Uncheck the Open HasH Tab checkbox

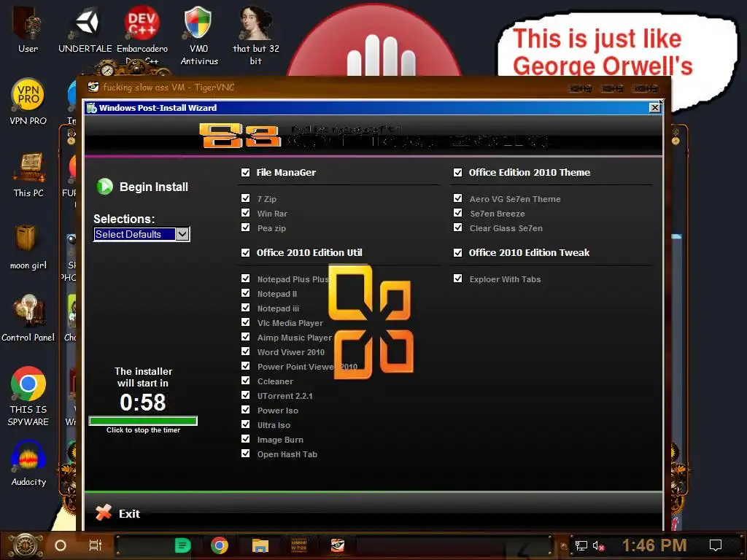tap(245, 454)
